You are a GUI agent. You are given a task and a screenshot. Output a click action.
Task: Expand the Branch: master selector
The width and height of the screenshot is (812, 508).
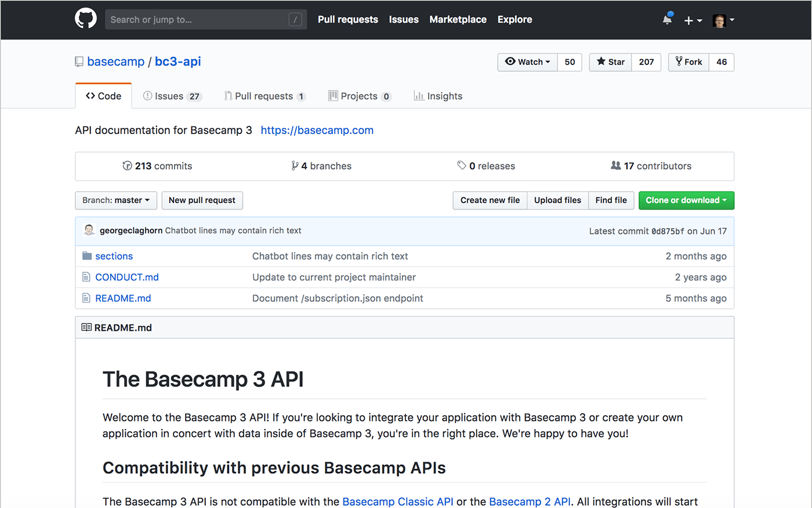pyautogui.click(x=116, y=200)
